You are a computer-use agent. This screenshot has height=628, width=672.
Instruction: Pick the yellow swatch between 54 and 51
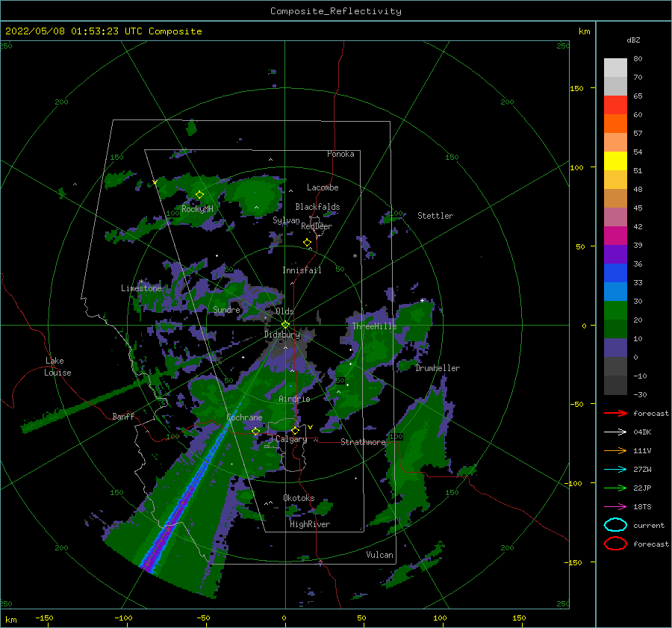coord(615,161)
